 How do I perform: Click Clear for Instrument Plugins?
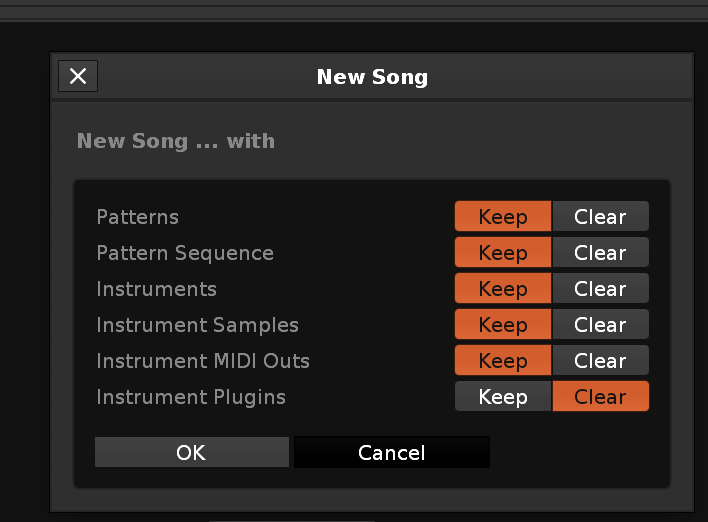tap(600, 397)
